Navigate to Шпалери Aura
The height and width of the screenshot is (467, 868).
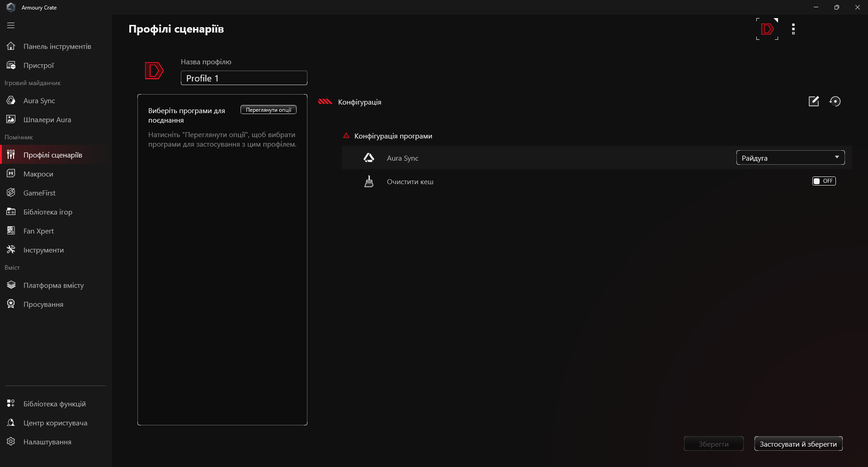pos(47,119)
